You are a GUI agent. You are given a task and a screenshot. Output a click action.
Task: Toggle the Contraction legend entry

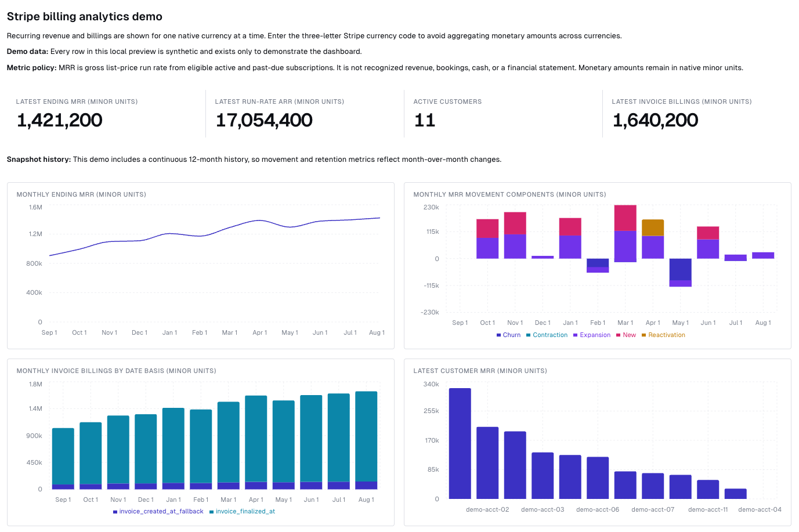[547, 335]
